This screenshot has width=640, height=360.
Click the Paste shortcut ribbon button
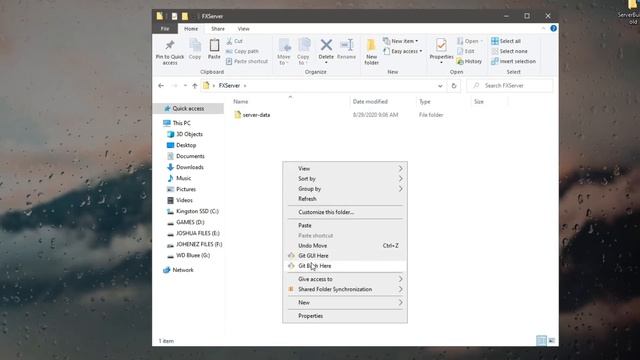[247, 61]
